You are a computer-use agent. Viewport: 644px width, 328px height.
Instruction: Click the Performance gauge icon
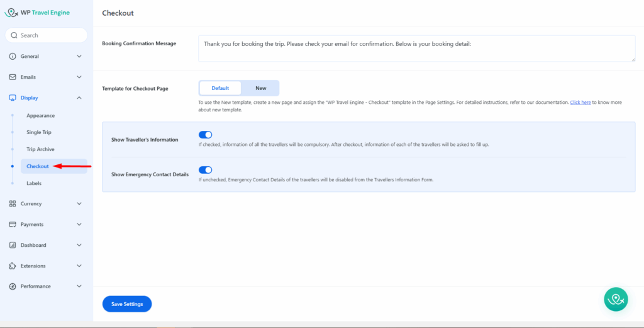coord(13,286)
